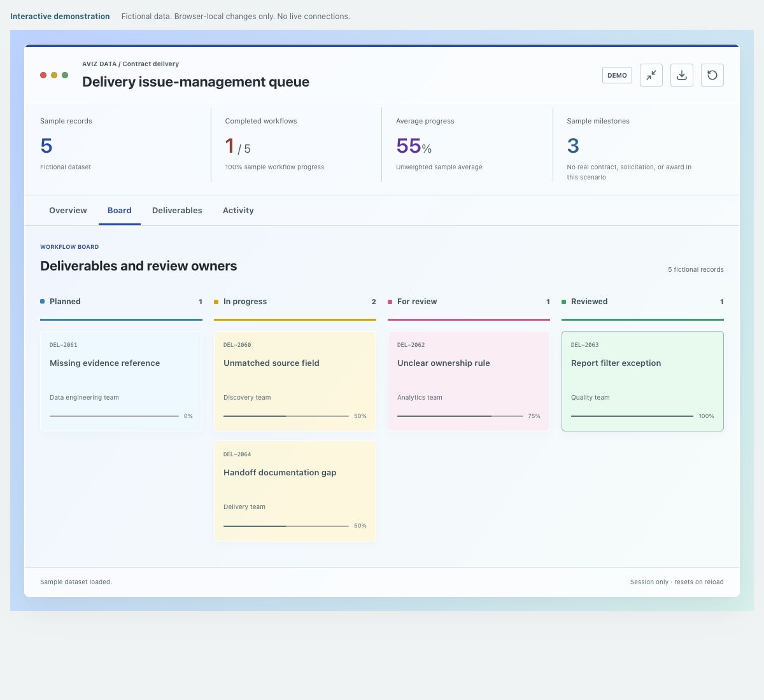The width and height of the screenshot is (764, 700).
Task: Click the DEL-2064 identifier text
Action: tap(237, 454)
